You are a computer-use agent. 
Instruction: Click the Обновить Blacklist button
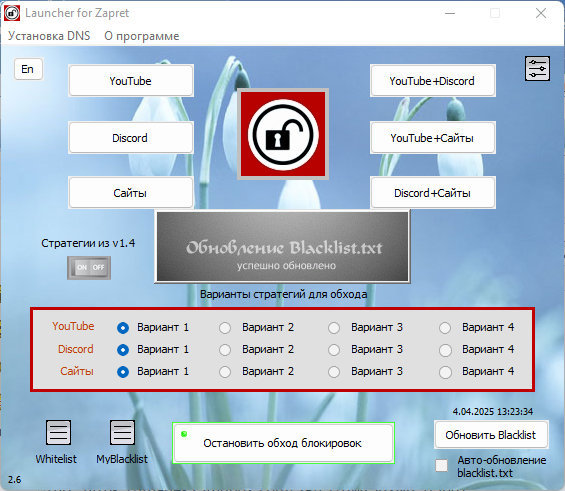click(491, 435)
